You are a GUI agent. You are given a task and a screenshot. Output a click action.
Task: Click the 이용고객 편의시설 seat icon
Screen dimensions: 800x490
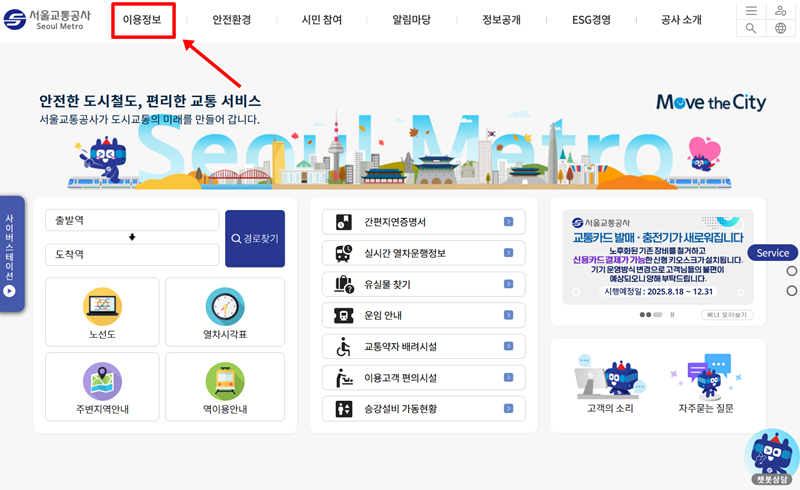344,378
